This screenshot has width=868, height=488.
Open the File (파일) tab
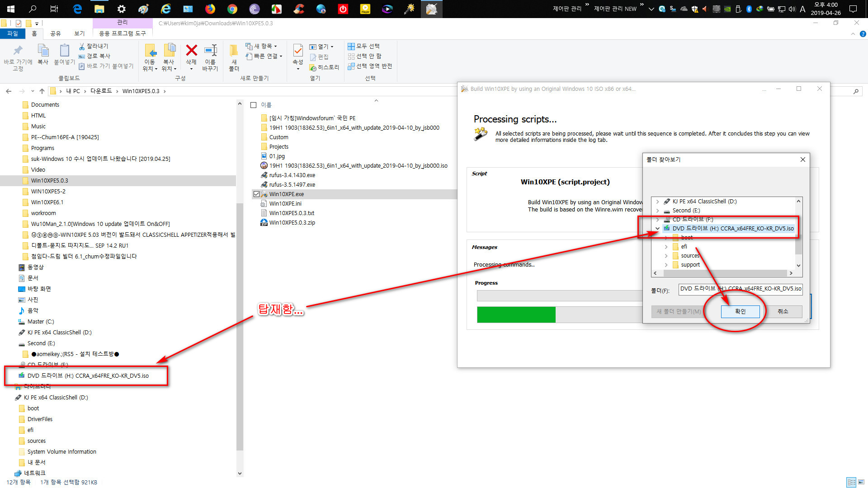coord(13,33)
